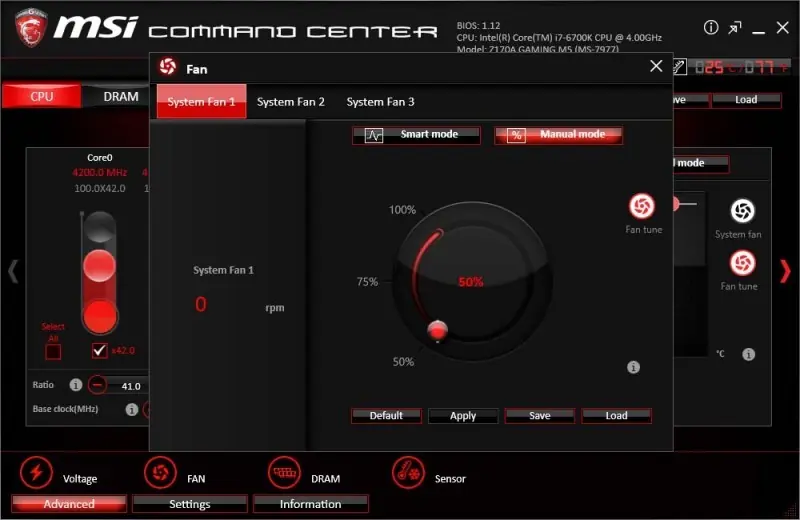Click the 100.0X42.0 multiplier text

[100, 188]
